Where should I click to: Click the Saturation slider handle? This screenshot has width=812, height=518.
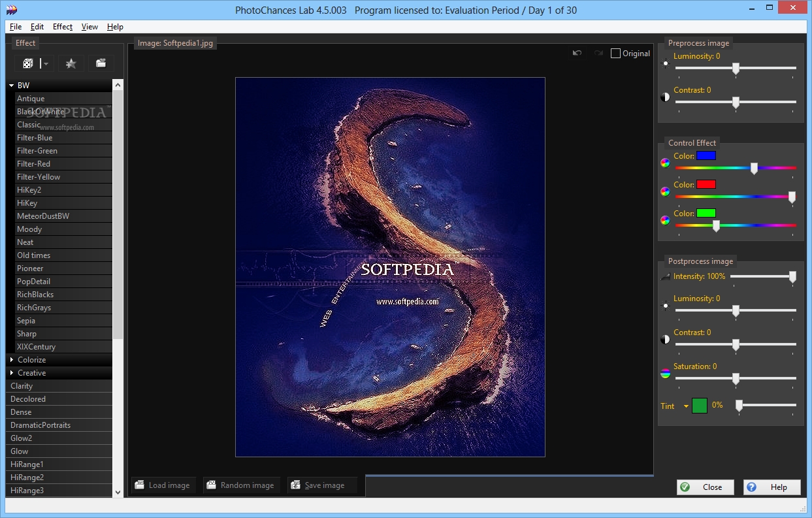pyautogui.click(x=736, y=378)
